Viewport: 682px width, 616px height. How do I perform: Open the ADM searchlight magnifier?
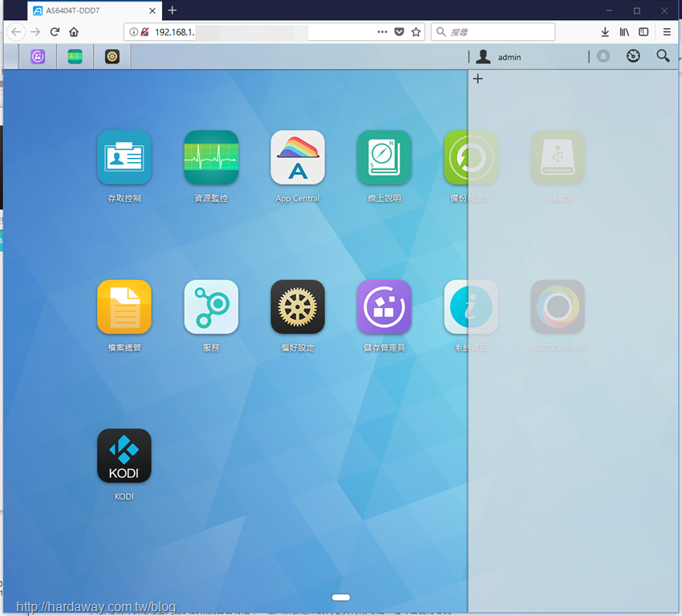click(663, 55)
